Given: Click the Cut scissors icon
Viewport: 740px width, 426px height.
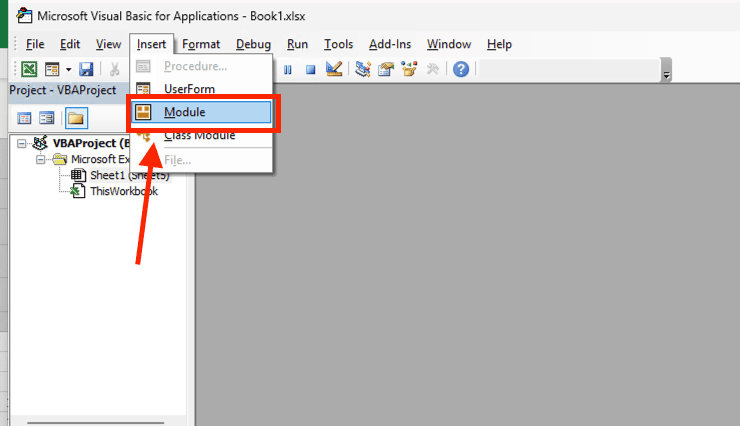Looking at the screenshot, I should [114, 69].
